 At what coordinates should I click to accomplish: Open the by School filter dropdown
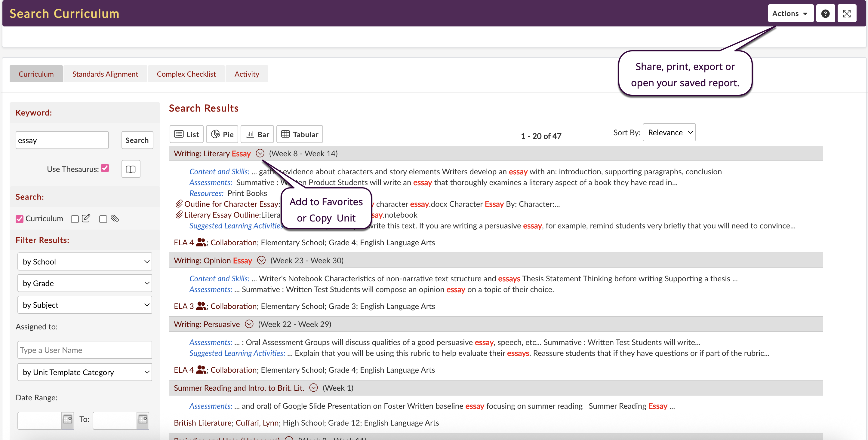85,261
